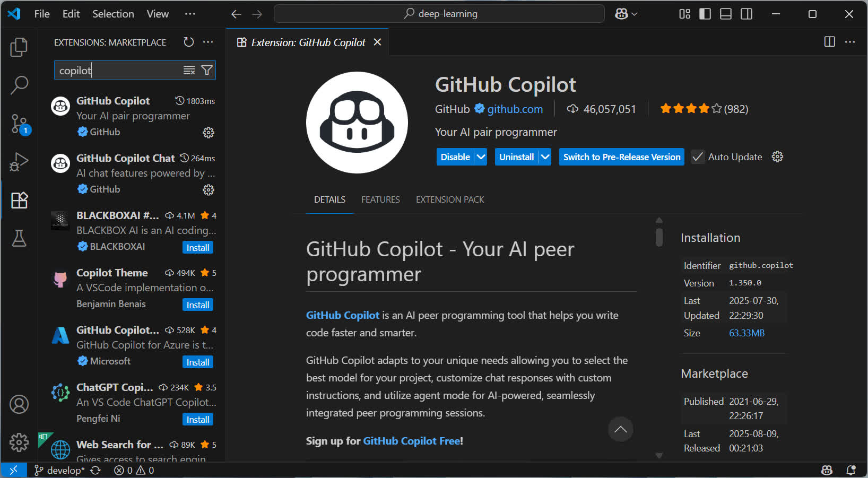
Task: Install GitHub Copilot for Azure extension
Action: tap(198, 362)
